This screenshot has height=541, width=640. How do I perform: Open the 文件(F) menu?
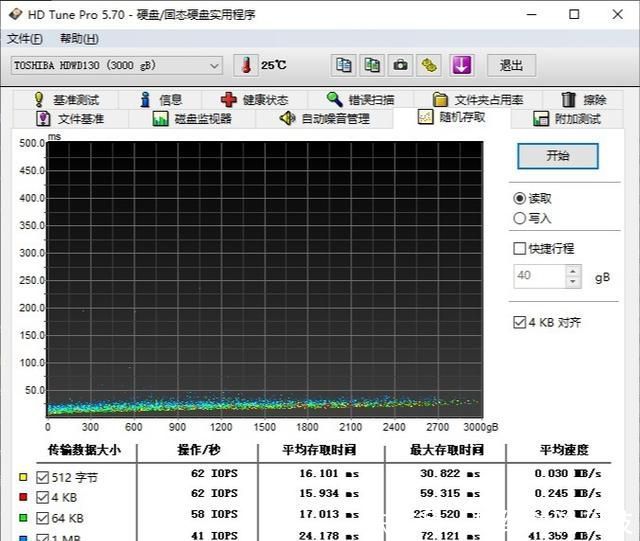24,39
